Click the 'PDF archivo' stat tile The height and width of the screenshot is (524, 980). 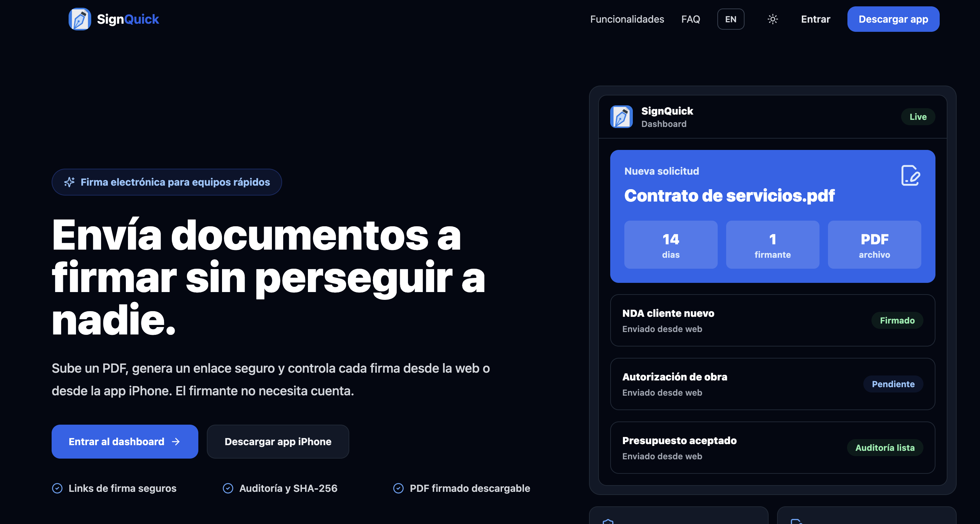click(874, 245)
